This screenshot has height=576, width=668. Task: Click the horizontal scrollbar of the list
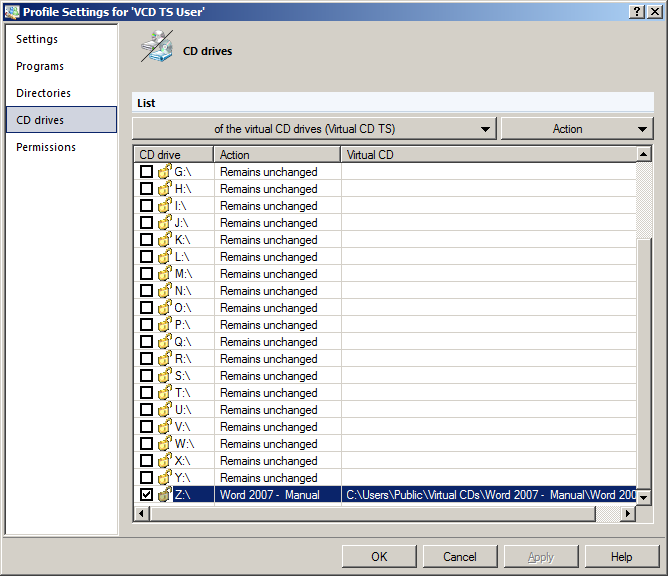(380, 513)
